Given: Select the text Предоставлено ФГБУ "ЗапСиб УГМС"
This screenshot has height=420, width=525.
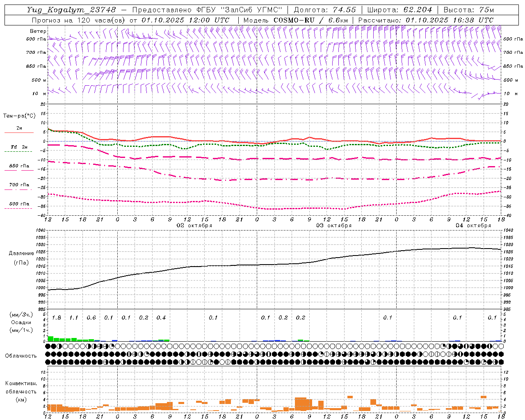Looking at the screenshot, I should click(207, 10).
